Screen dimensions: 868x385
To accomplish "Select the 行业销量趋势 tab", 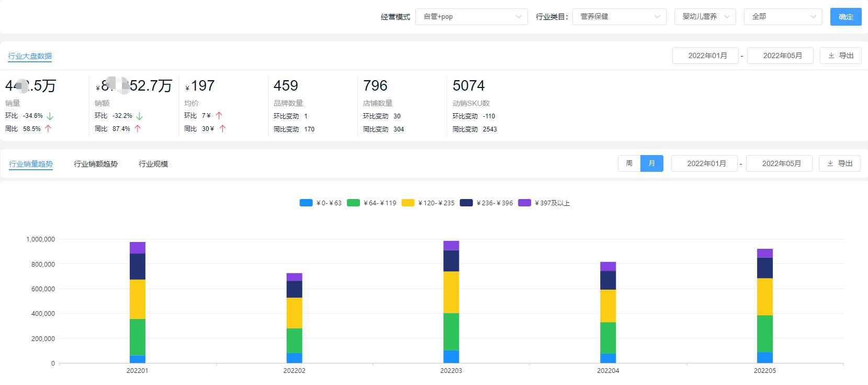I will click(31, 164).
